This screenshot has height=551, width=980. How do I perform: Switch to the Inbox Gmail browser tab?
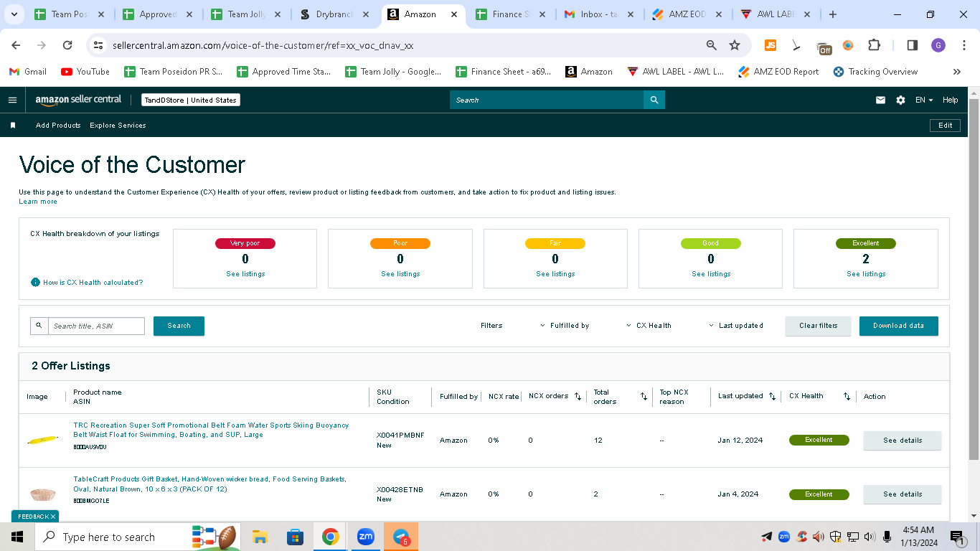coord(600,14)
